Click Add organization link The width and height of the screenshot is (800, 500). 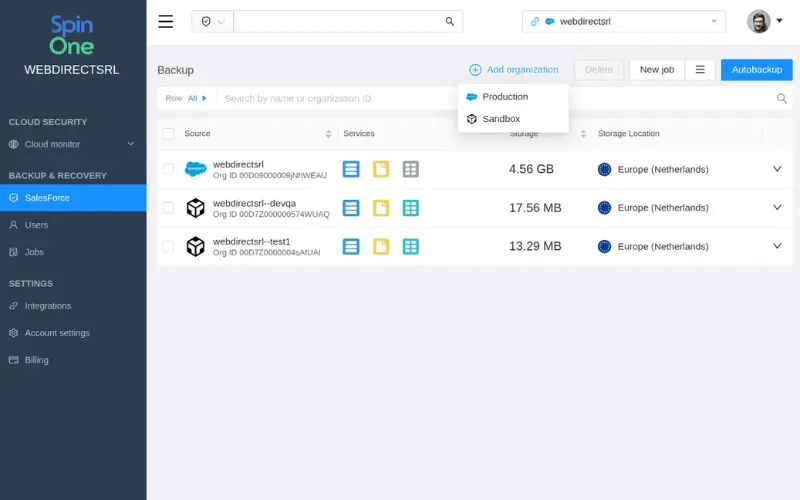click(522, 69)
